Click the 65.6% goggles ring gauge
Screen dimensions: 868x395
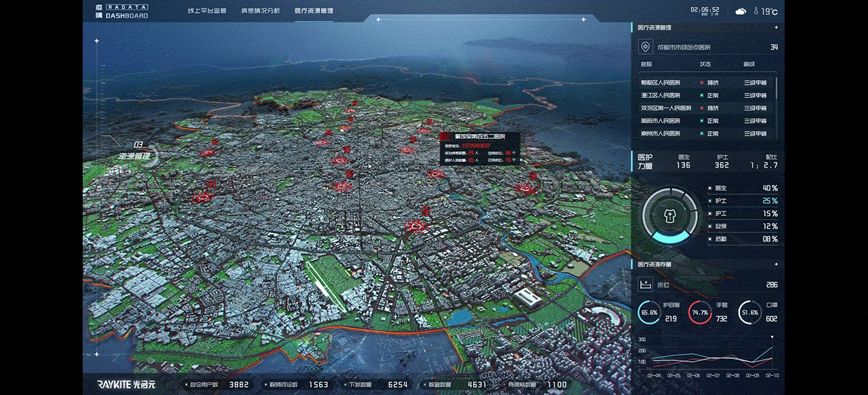tap(649, 312)
